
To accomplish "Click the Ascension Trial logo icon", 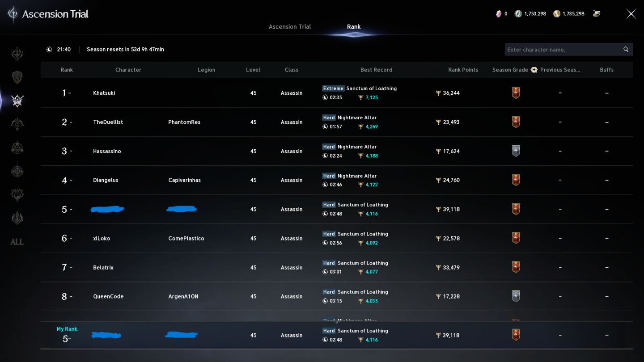I will coord(13,14).
